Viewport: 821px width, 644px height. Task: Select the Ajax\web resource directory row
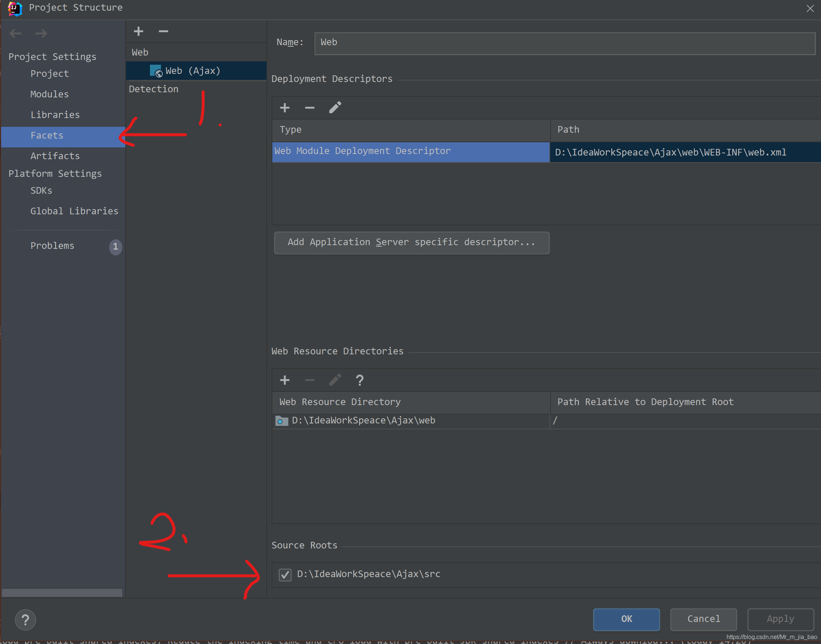(x=363, y=421)
